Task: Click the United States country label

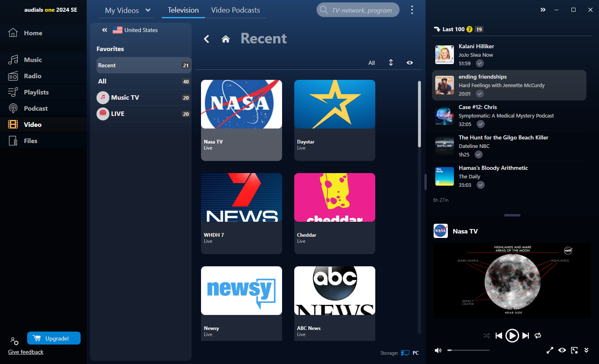Action: coord(141,30)
